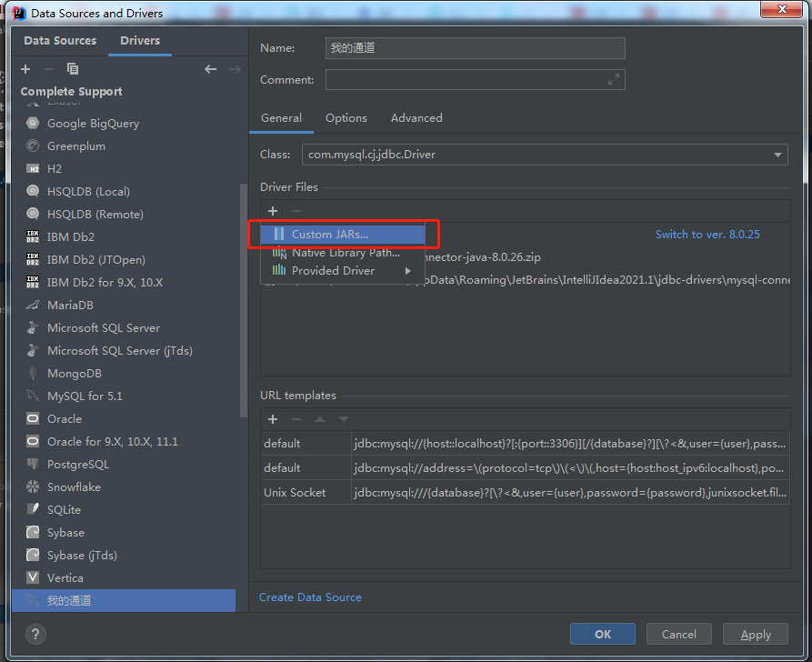Click the Name input field
Viewport: 812px width, 662px height.
click(x=475, y=47)
